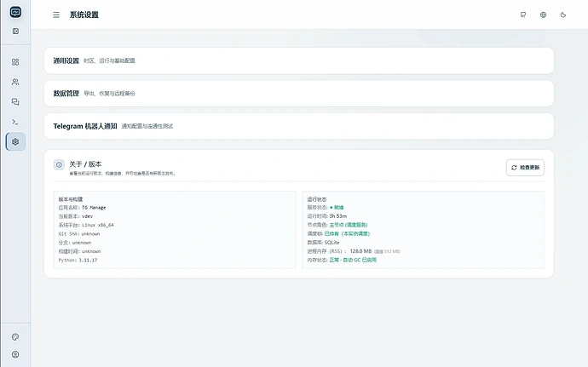The image size is (588, 367).
Task: Open the language globe icon
Action: click(543, 14)
